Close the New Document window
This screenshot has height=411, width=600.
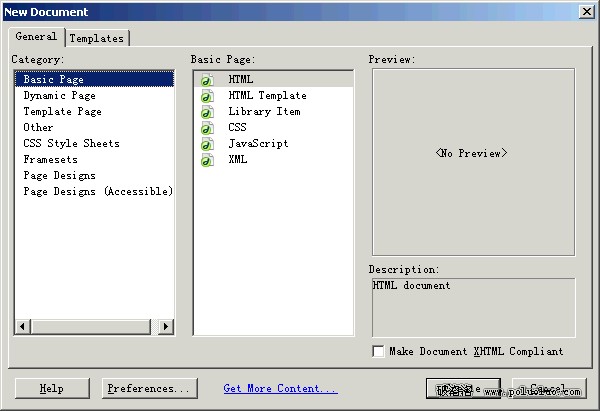click(586, 12)
